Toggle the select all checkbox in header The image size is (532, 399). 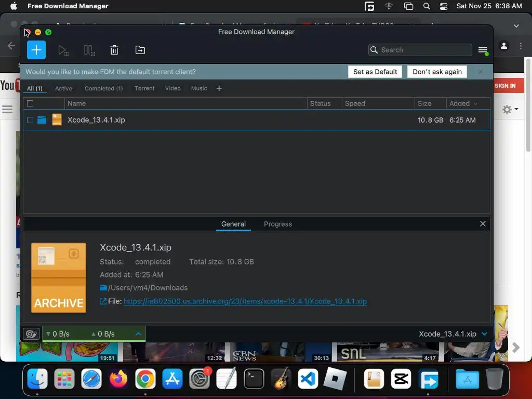point(30,103)
